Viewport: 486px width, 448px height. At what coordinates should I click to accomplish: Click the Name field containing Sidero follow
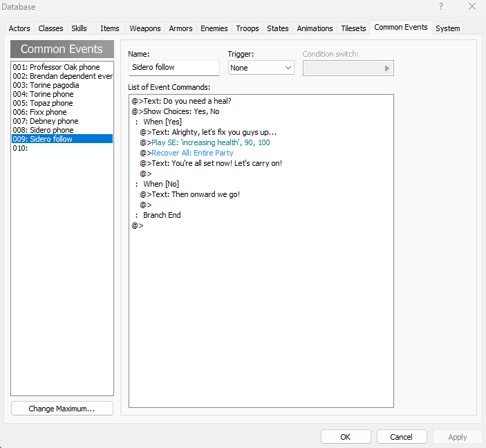click(174, 68)
